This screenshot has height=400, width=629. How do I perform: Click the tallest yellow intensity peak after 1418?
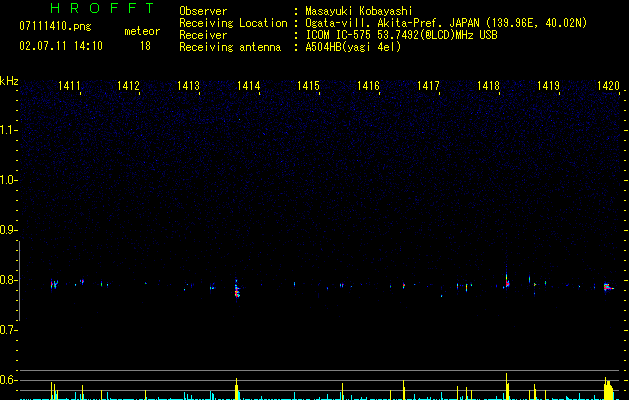coord(507,386)
